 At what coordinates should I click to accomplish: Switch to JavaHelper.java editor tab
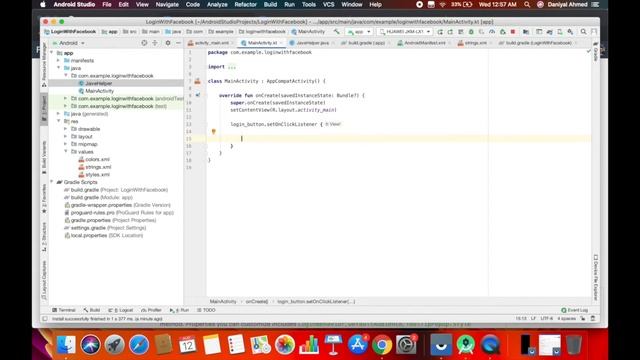[312, 43]
